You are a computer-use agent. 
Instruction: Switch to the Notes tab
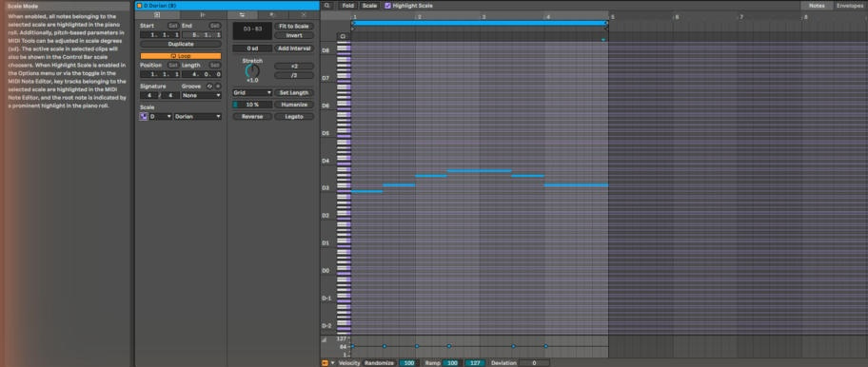coord(817,6)
